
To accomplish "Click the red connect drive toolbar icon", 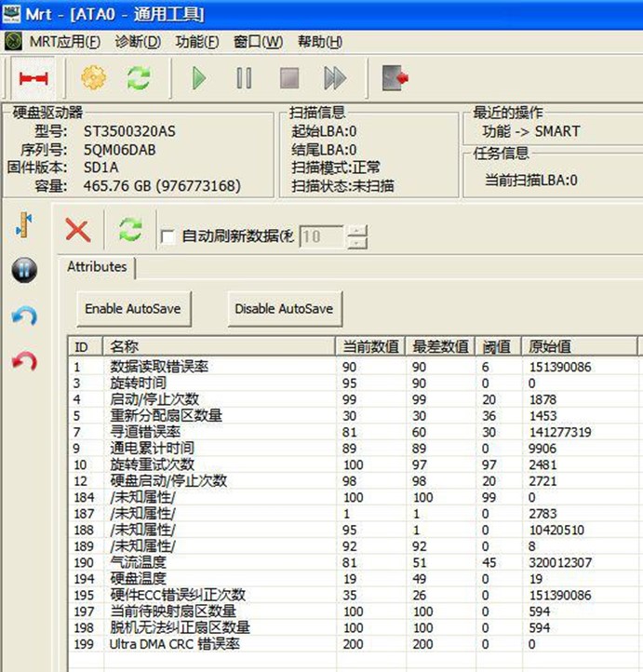I will (x=34, y=78).
